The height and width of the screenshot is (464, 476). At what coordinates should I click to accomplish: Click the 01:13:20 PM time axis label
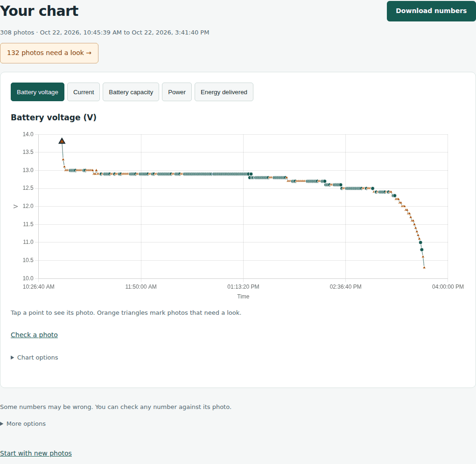(x=243, y=287)
